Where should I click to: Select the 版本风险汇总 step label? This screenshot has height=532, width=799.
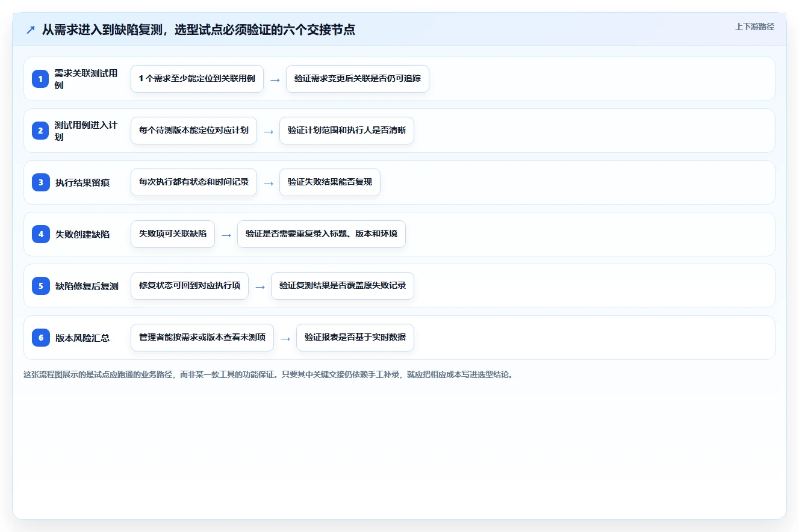[82, 338]
